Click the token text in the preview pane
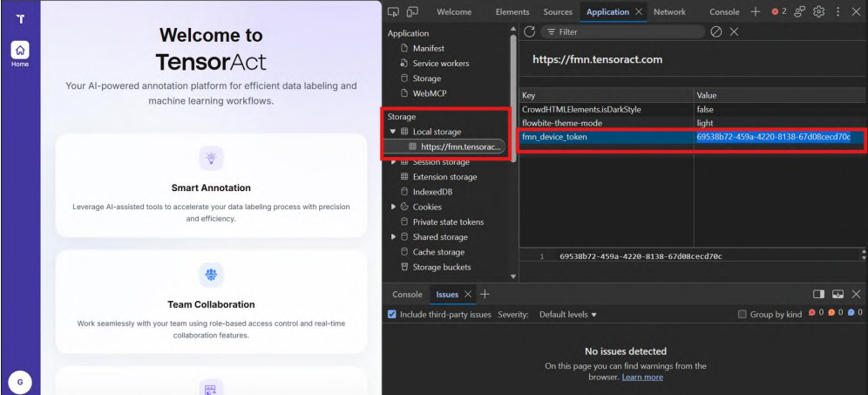This screenshot has width=868, height=395. pyautogui.click(x=641, y=256)
